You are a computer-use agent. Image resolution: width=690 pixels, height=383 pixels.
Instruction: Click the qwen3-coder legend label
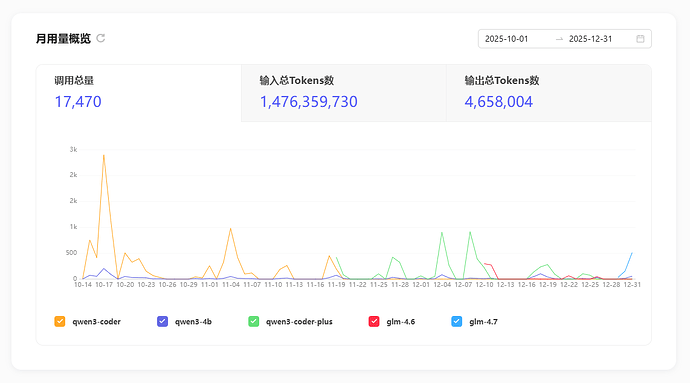tap(96, 322)
